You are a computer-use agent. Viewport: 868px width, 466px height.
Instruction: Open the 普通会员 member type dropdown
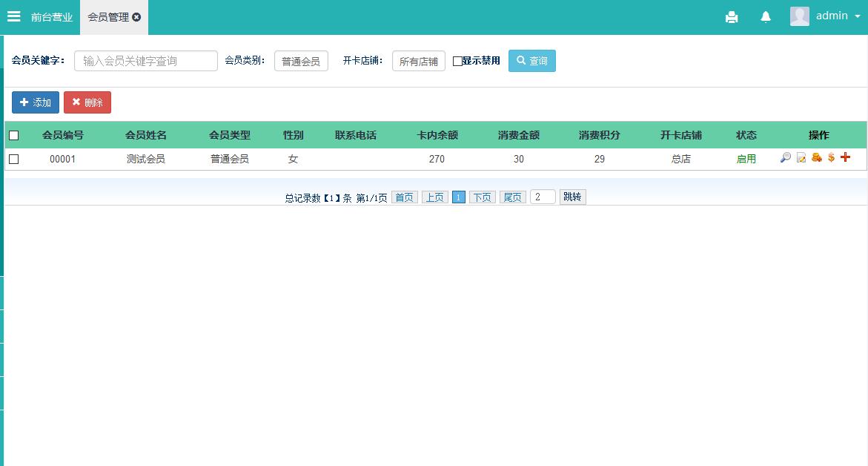point(301,62)
